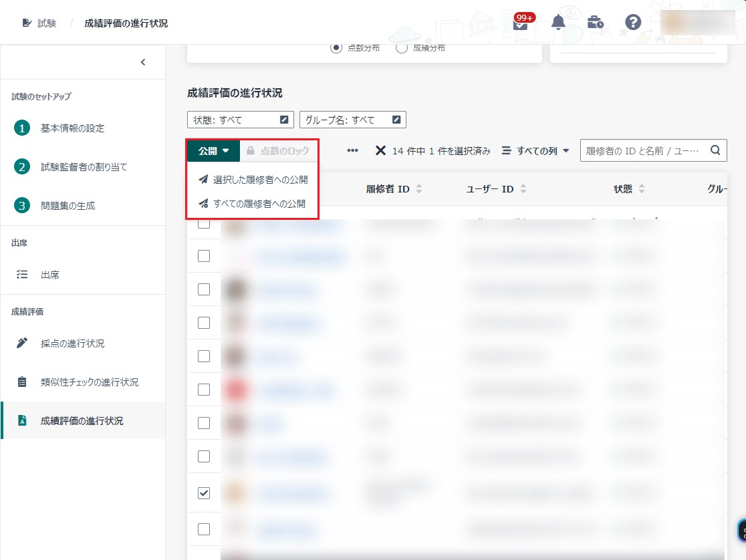Viewport: 746px width, 560px height.
Task: Click the 点数のロック button
Action: click(279, 151)
